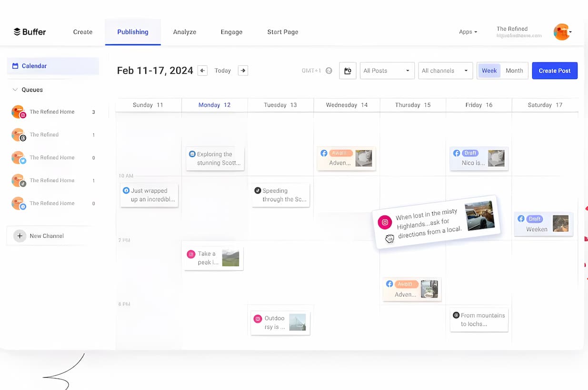
Task: Collapse the Queues section chevron
Action: (x=15, y=90)
